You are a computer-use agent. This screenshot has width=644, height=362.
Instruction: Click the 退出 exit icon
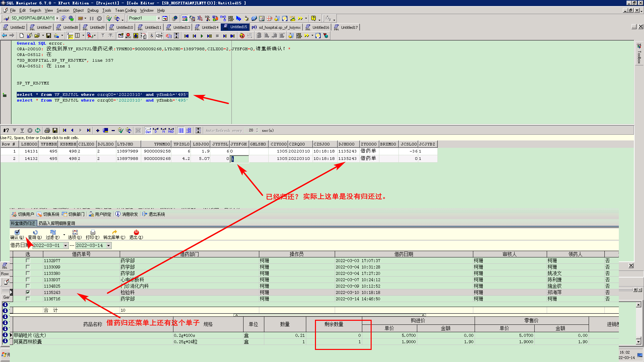pos(136,233)
